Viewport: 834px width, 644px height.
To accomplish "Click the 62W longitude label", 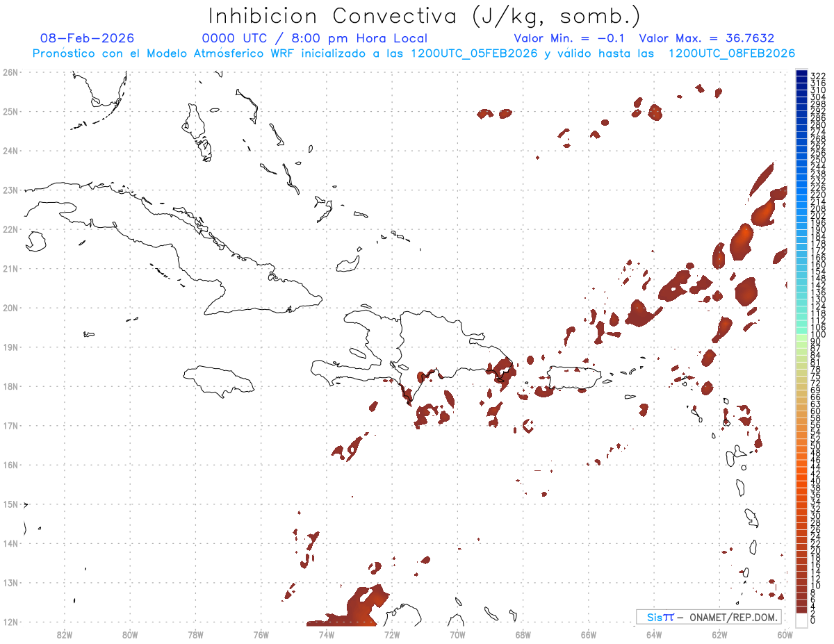I will tap(719, 634).
